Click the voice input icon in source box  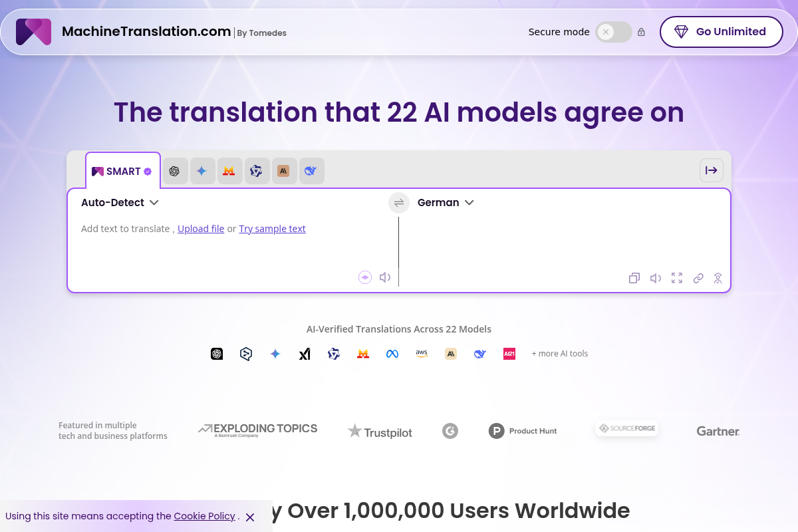pos(365,277)
